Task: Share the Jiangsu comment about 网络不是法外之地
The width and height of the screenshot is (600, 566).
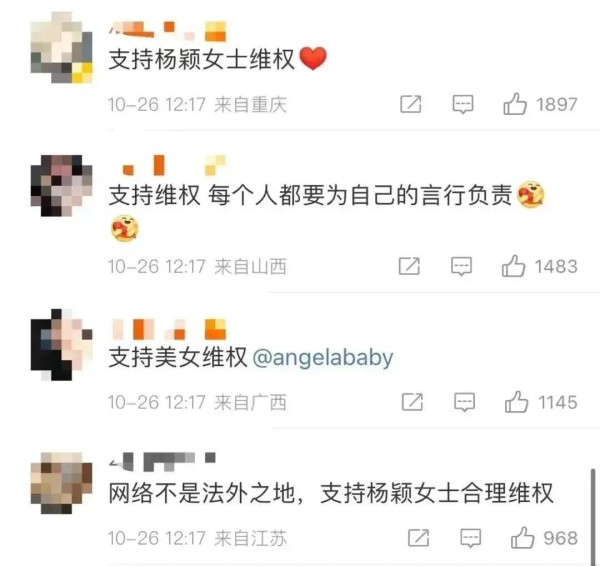Action: click(x=418, y=538)
